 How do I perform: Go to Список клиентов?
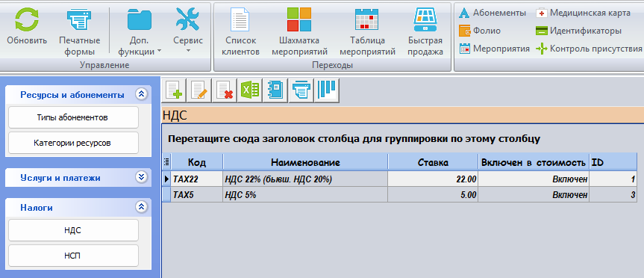[241, 32]
